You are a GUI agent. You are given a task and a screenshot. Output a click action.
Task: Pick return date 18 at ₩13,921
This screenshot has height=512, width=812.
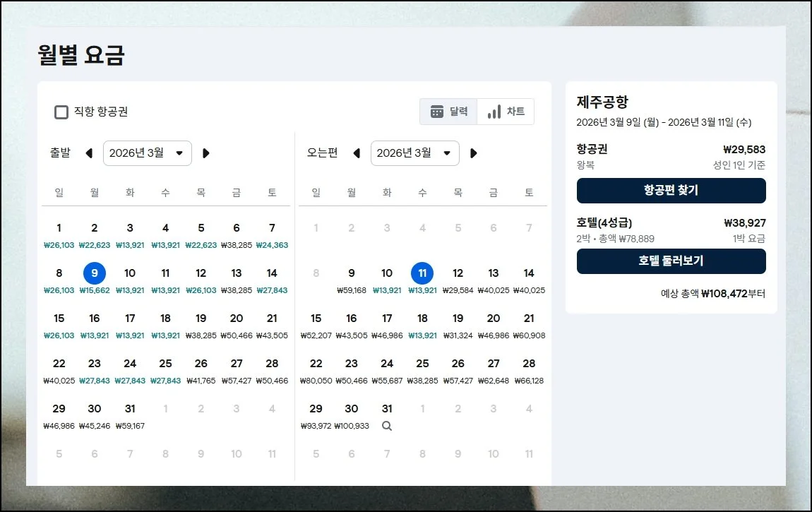pyautogui.click(x=422, y=323)
